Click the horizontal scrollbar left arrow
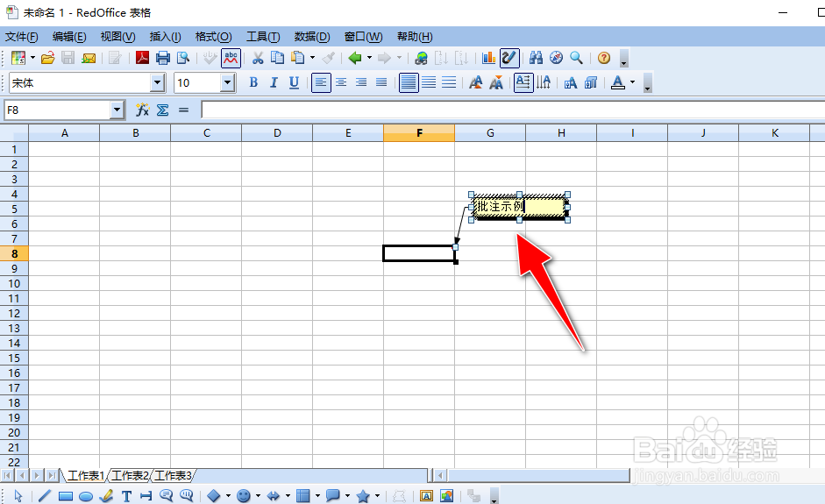The height and width of the screenshot is (504, 825). (440, 476)
